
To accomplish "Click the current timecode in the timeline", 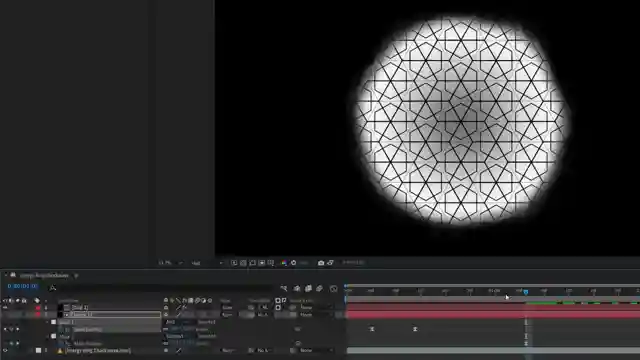I will [22, 286].
